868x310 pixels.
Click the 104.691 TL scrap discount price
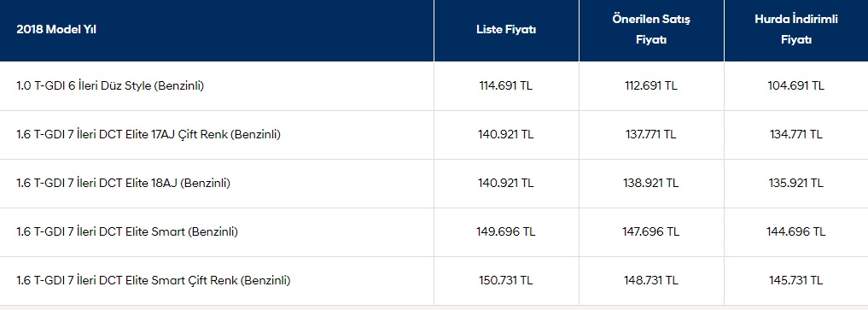pyautogui.click(x=796, y=85)
